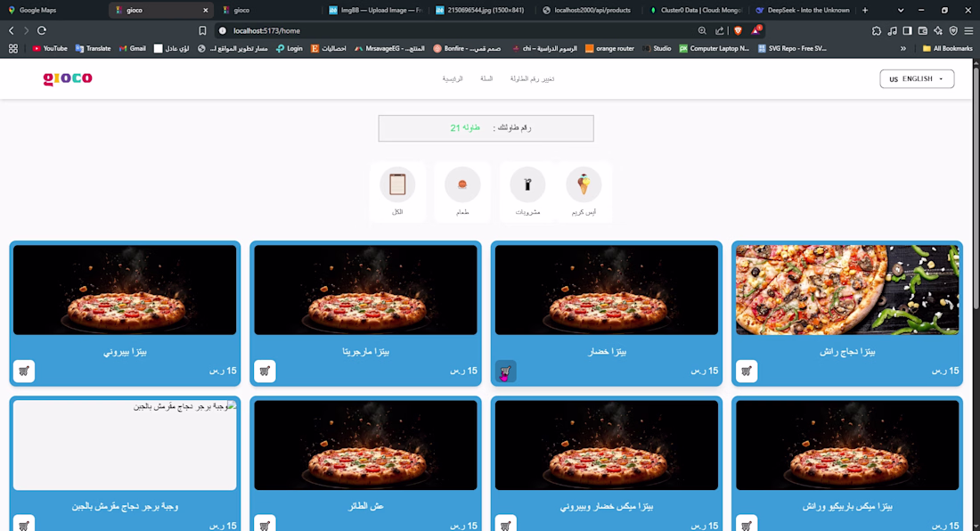Click the بيتزا بيبروني pizza image

pyautogui.click(x=125, y=290)
